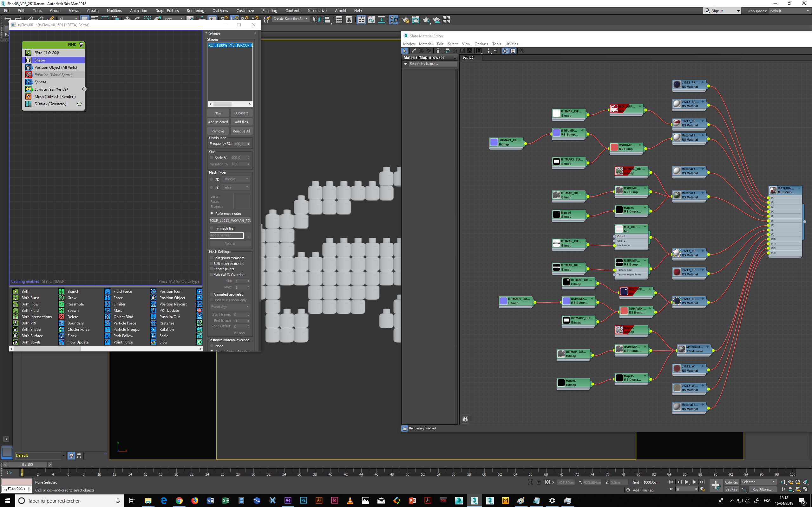Screen dimensions: 812x507
Task: Click the binoculars search icon in View1
Action: (465, 419)
